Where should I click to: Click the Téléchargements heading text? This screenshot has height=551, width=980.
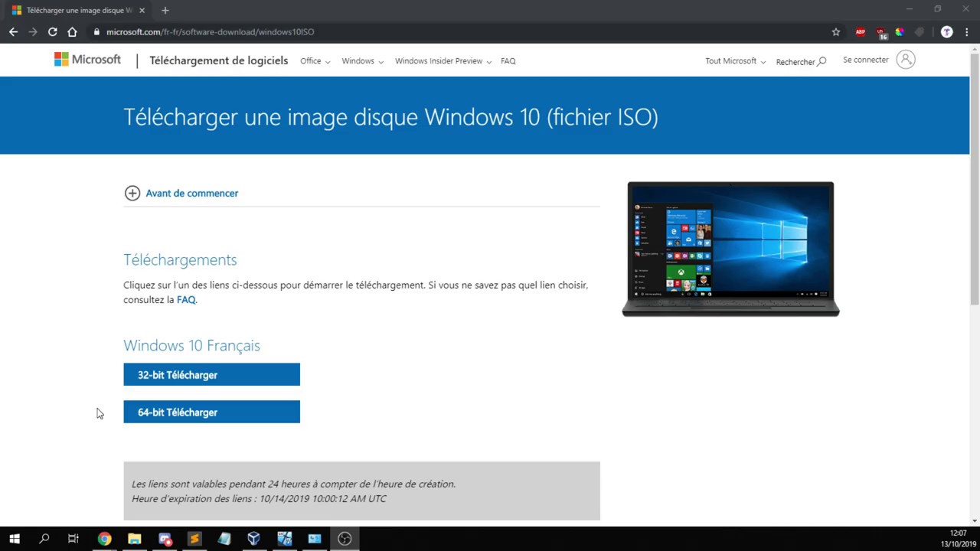180,260
